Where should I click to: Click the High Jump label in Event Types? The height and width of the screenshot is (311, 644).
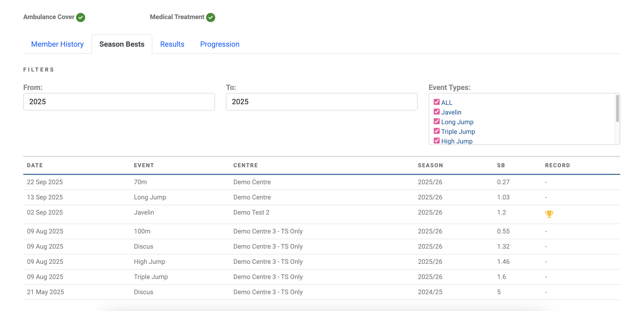[x=457, y=141]
